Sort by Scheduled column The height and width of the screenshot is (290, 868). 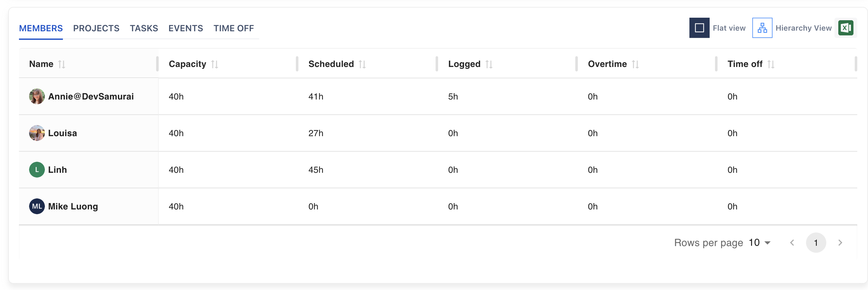coord(362,64)
